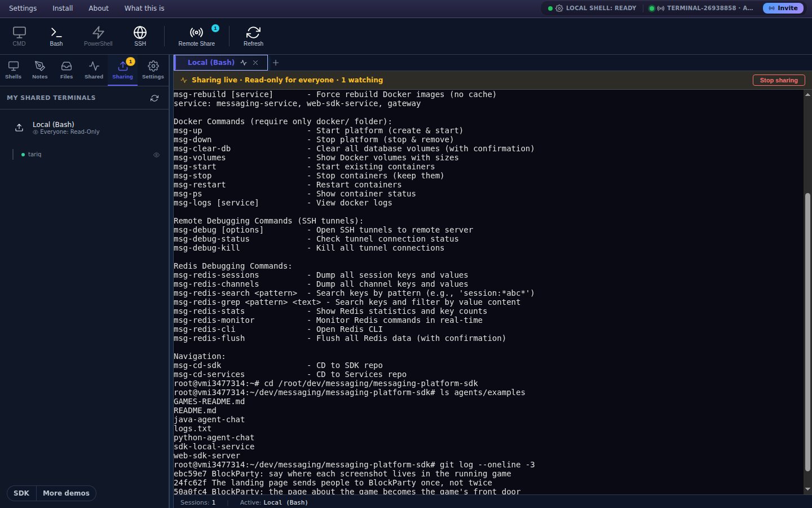Screen dimensions: 812x508
Task: Click gear icon in Local Shell status
Action: coord(559,8)
